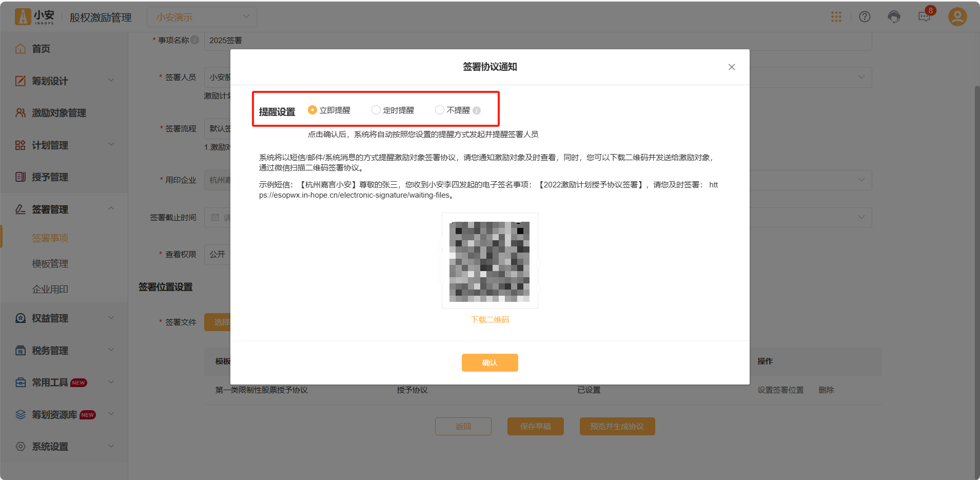Click the 已设置 status cell
The width and height of the screenshot is (980, 480).
(589, 390)
